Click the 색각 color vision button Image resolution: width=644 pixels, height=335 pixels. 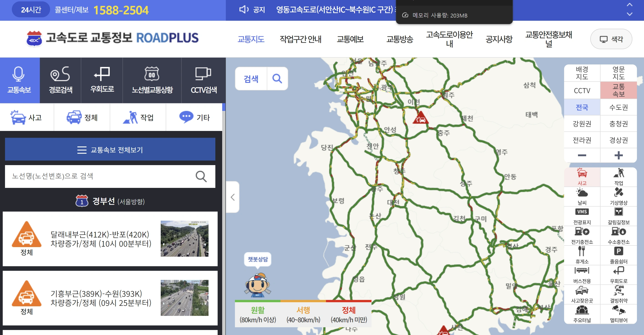coord(611,39)
